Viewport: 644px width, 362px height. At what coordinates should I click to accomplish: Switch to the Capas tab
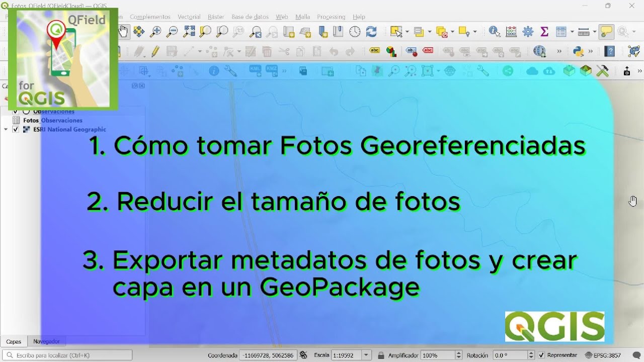14,341
